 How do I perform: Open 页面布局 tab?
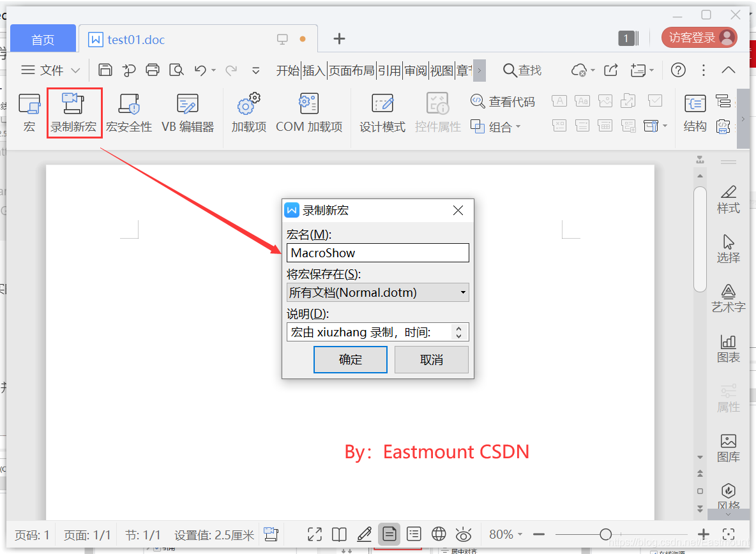coord(351,71)
